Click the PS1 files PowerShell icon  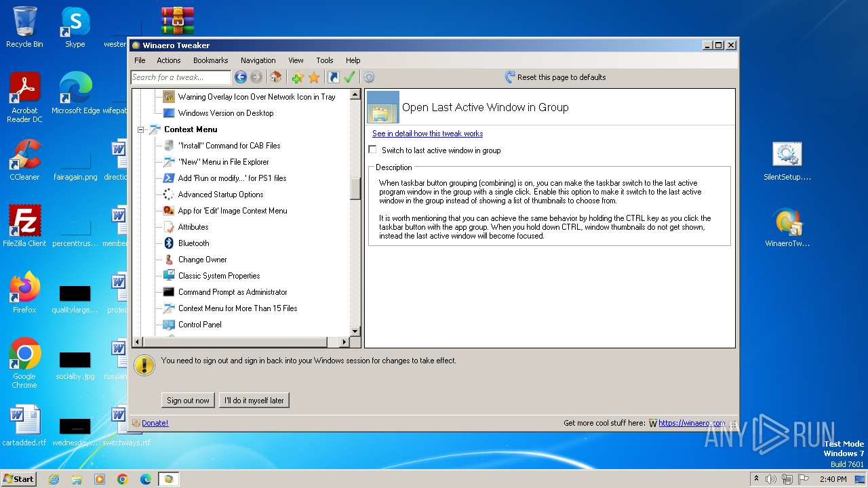tap(169, 178)
